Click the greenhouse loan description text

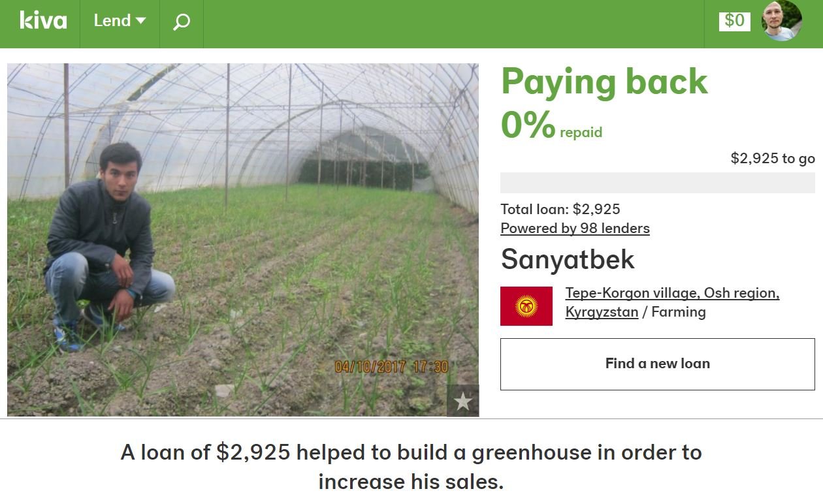click(x=411, y=467)
